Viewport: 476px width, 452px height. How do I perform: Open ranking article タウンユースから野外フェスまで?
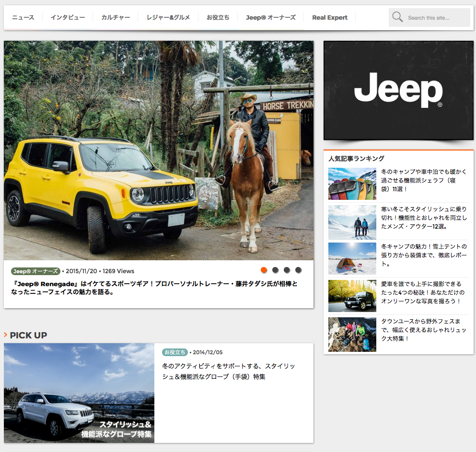point(424,330)
